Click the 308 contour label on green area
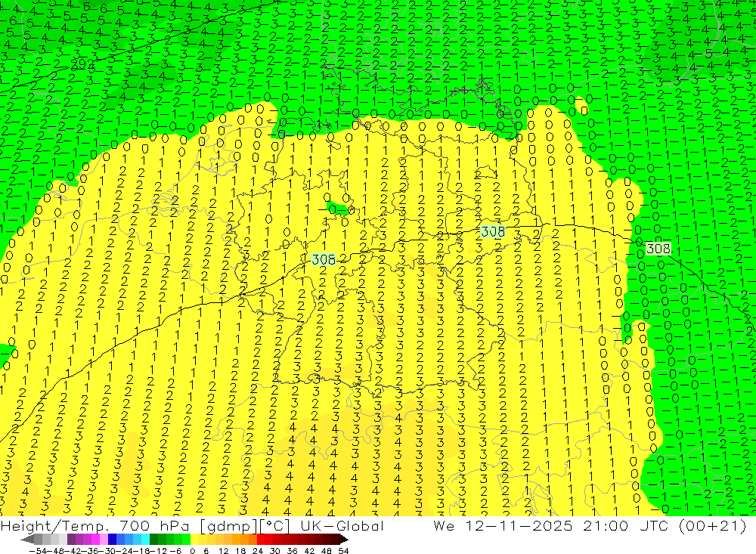Viewport: 756px width, 554px height. pyautogui.click(x=658, y=249)
